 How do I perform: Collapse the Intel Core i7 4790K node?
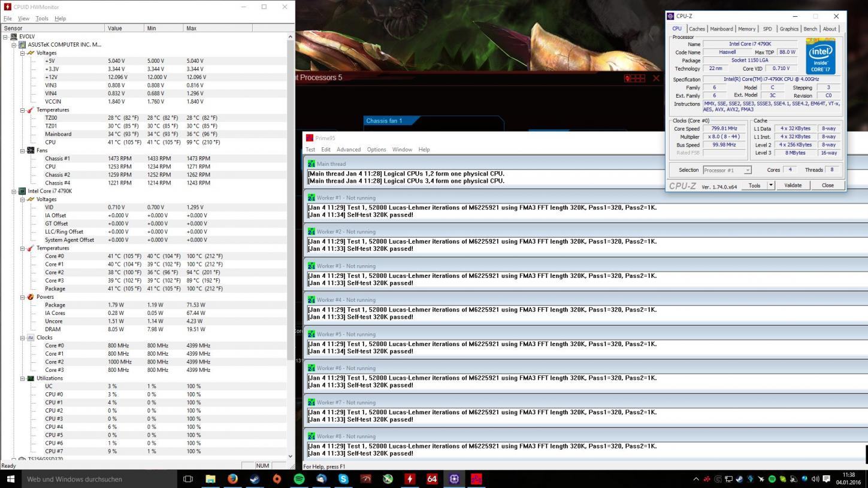pos(14,191)
